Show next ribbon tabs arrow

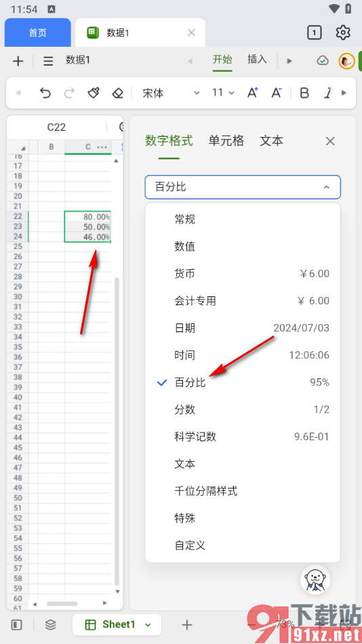tap(289, 61)
